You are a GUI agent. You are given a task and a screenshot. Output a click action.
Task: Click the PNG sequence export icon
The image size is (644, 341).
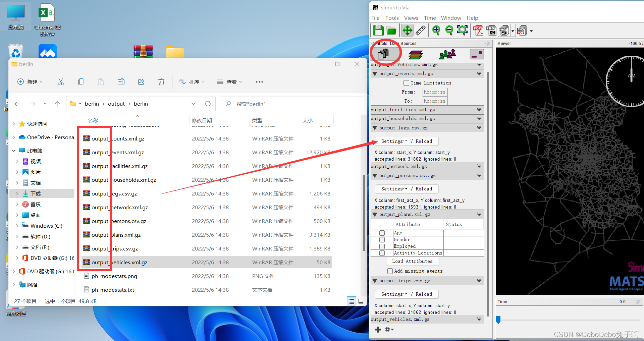click(504, 31)
